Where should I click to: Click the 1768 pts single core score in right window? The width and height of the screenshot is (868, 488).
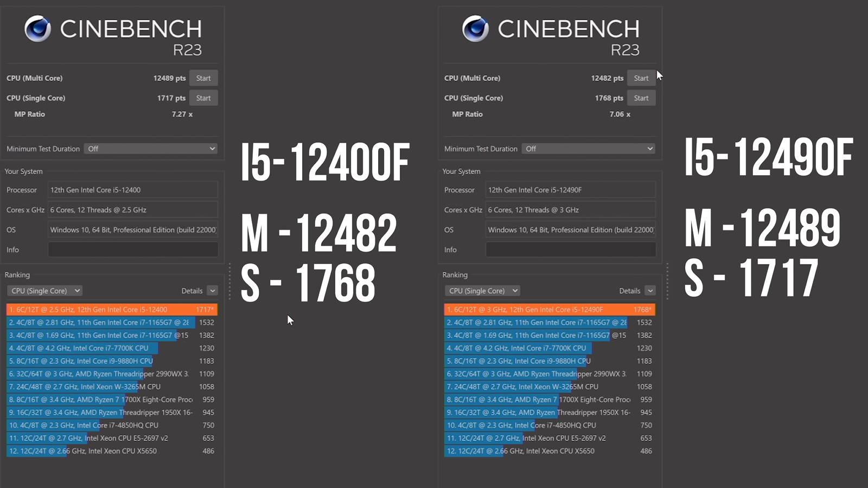click(609, 98)
